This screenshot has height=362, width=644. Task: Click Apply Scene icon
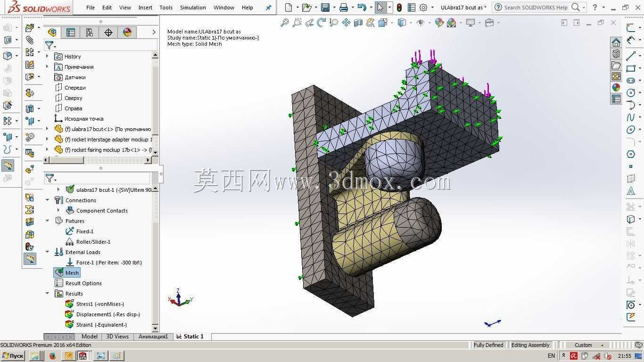pyautogui.click(x=451, y=23)
